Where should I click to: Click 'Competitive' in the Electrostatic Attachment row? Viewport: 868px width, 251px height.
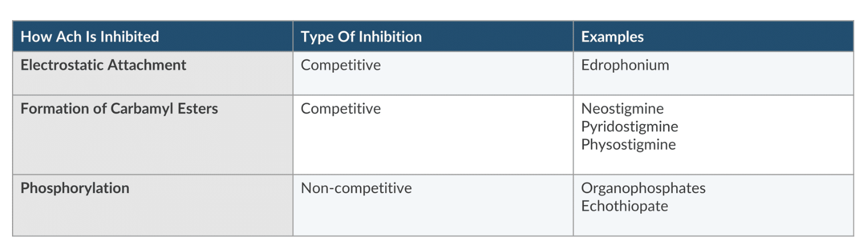click(x=341, y=65)
